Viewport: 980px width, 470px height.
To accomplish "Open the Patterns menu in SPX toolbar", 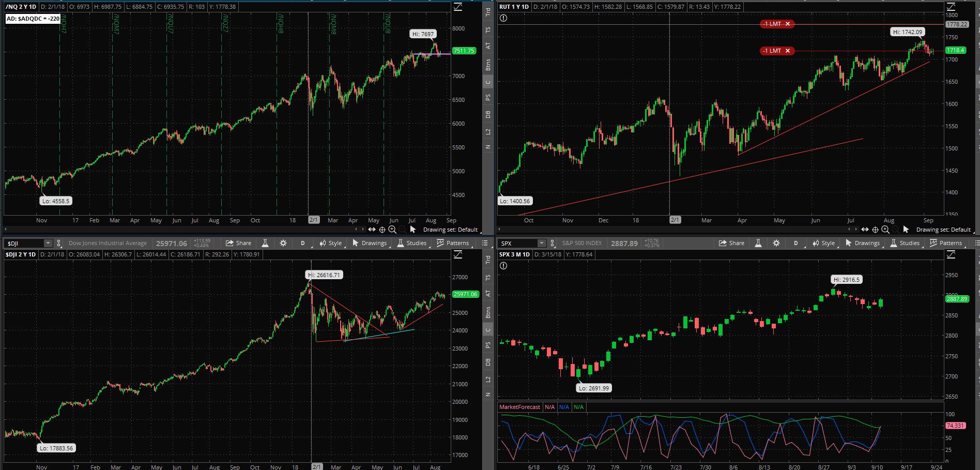I will tap(946, 243).
